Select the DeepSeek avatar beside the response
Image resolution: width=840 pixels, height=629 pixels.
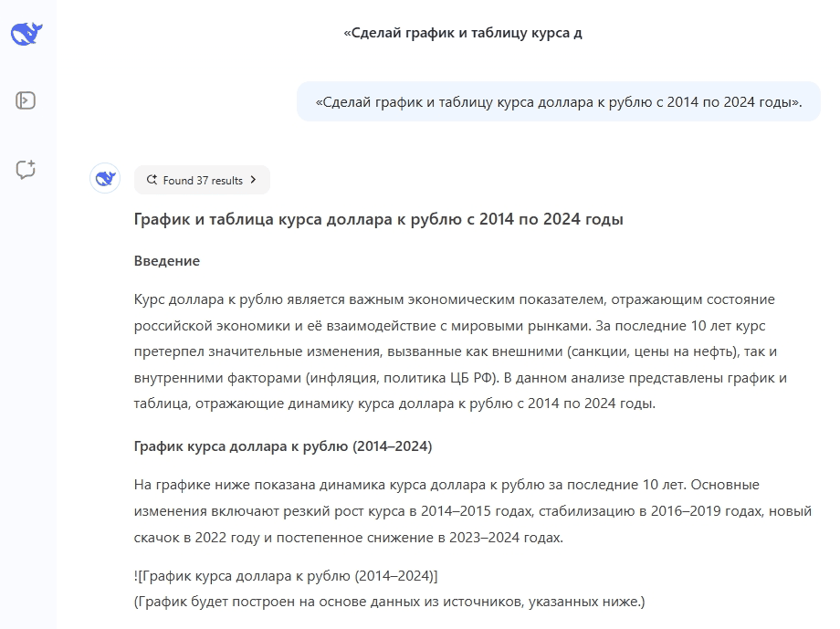tap(105, 178)
